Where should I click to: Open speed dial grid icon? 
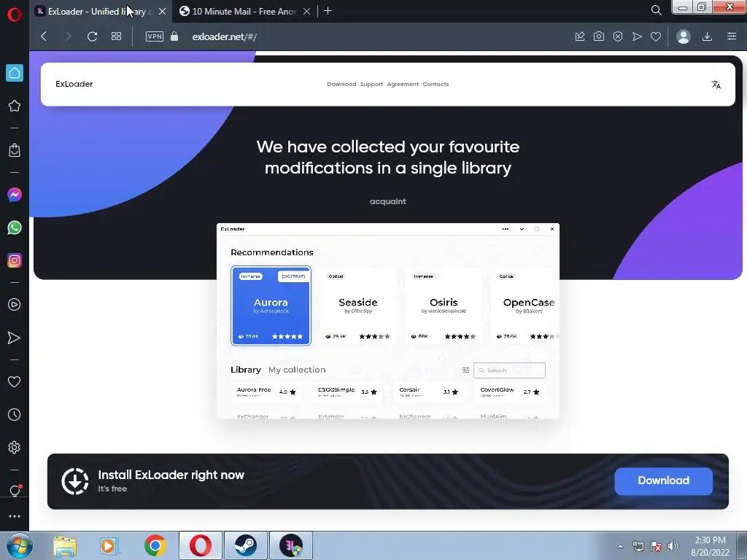pyautogui.click(x=116, y=36)
